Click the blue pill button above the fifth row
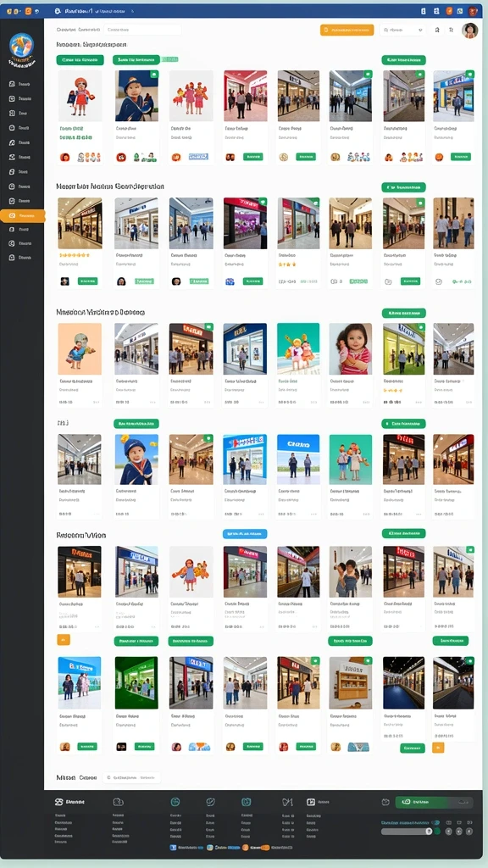Viewport: 488px width, 868px height. pos(245,534)
